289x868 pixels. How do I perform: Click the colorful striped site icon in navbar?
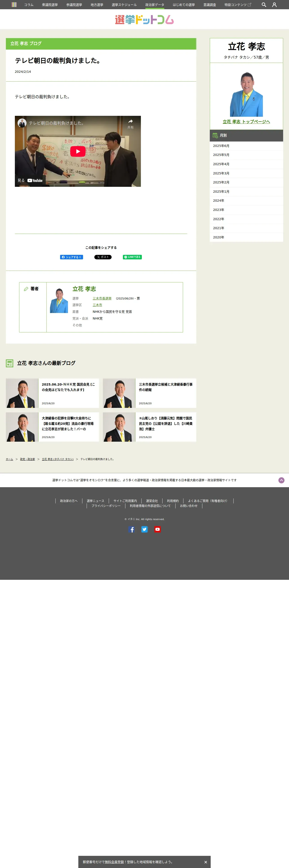14,5
